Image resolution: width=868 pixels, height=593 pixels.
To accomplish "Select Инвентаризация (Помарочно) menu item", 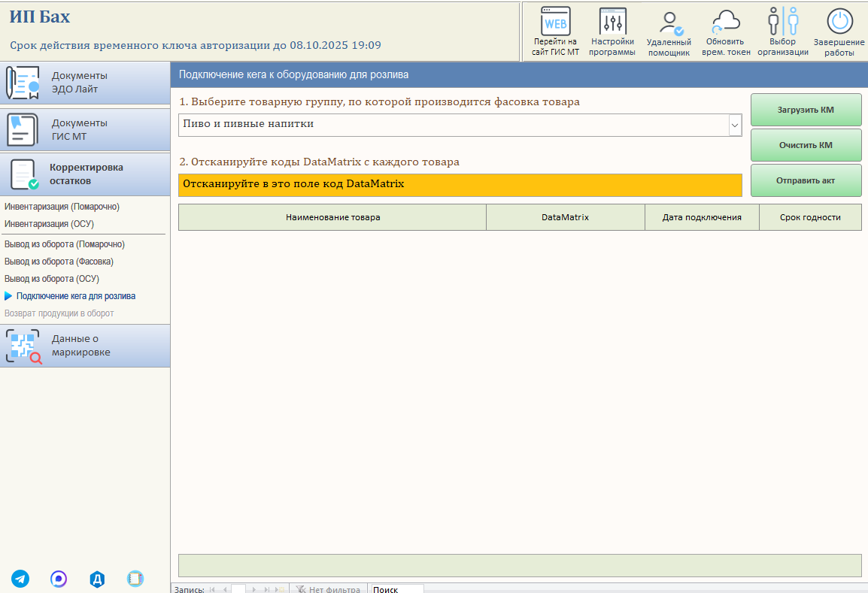I will click(62, 207).
